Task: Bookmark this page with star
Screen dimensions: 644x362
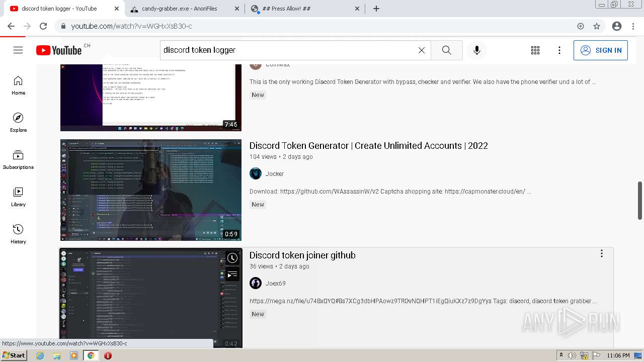Action: (597, 26)
